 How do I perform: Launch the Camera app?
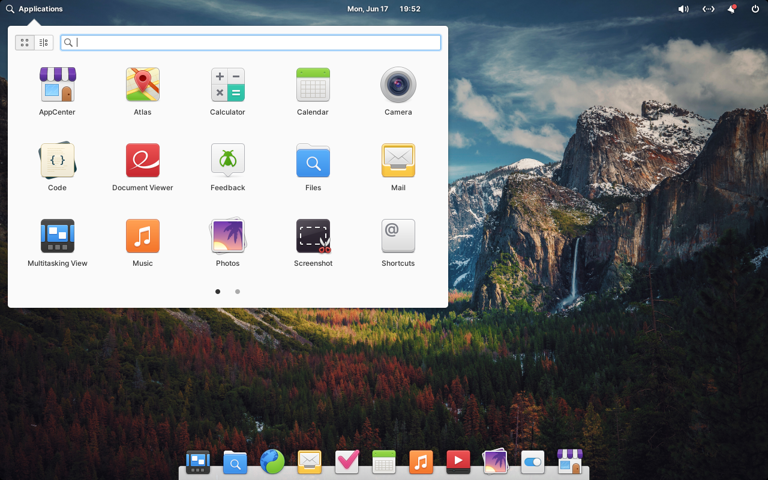coord(398,91)
